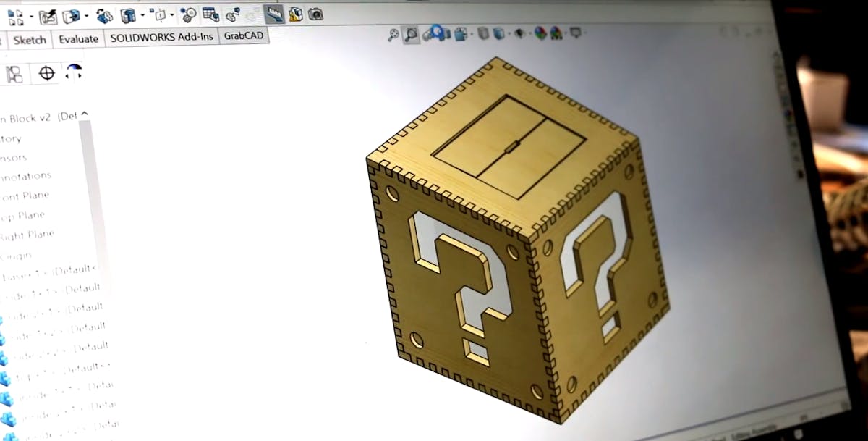Click the warning-marked assembly icon
Viewport: 868px width, 441px height.
click(x=296, y=14)
